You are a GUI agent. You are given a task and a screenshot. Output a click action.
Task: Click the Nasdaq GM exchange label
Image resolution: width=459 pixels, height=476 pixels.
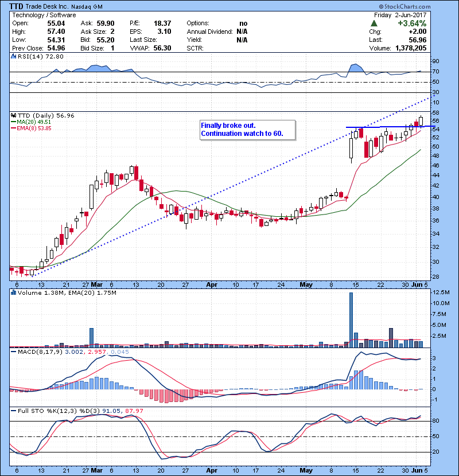click(87, 7)
